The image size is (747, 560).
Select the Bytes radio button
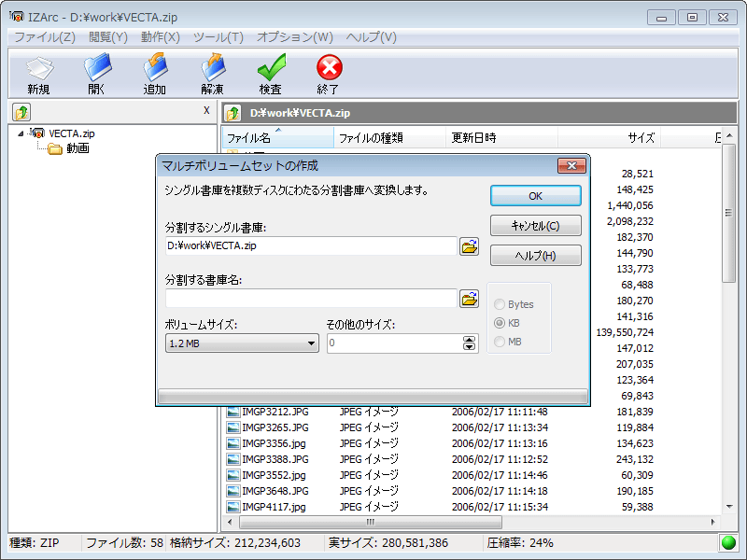coord(500,304)
